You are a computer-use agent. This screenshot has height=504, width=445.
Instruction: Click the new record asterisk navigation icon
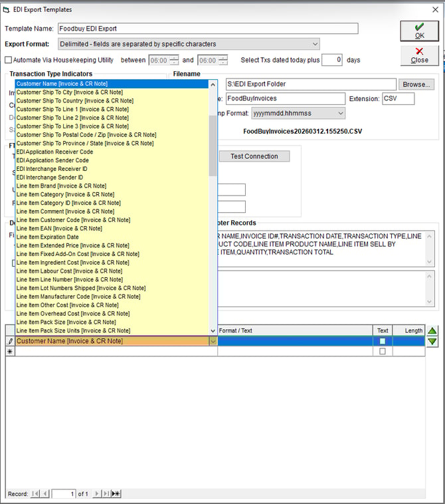point(116,493)
